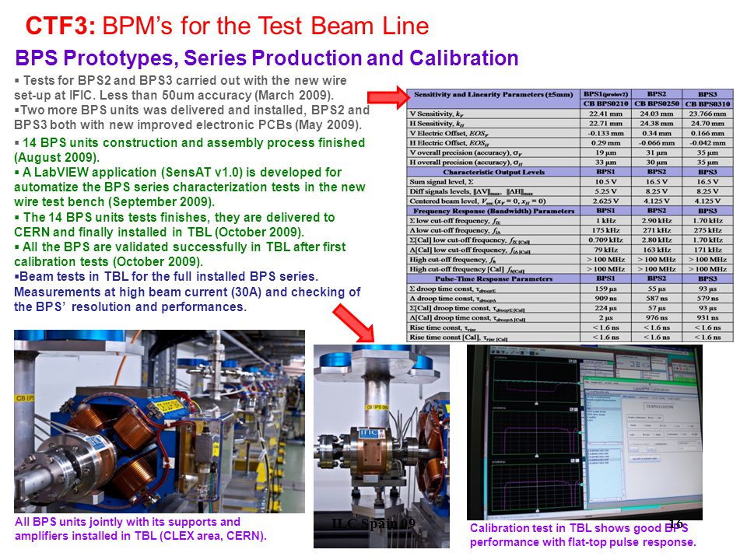Select the heading "BPS Prototypes, Series Production and Calibration"
The height and width of the screenshot is (560, 747).
pyautogui.click(x=266, y=58)
